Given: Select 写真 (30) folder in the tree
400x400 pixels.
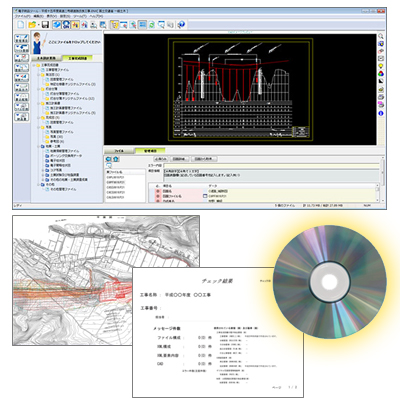Looking at the screenshot, I should point(56,137).
